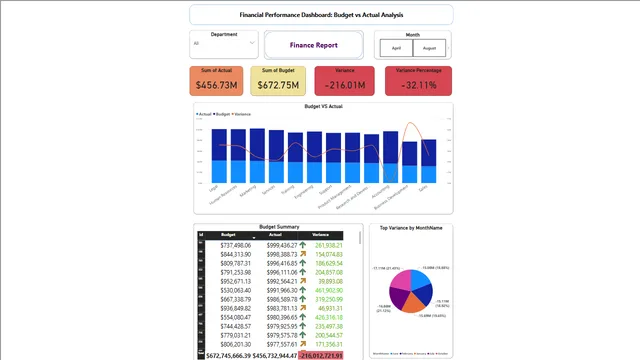Click budget cell $530,063.40

236,290
